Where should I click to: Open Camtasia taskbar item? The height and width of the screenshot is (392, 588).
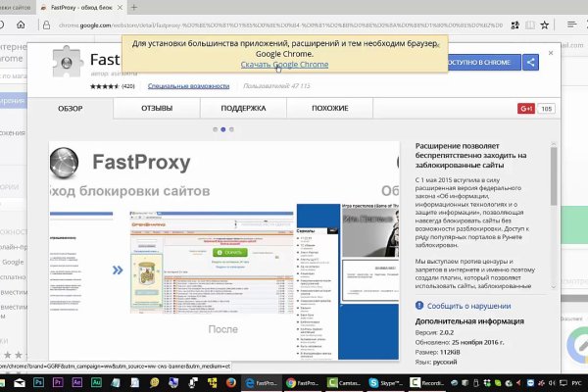tap(343, 383)
